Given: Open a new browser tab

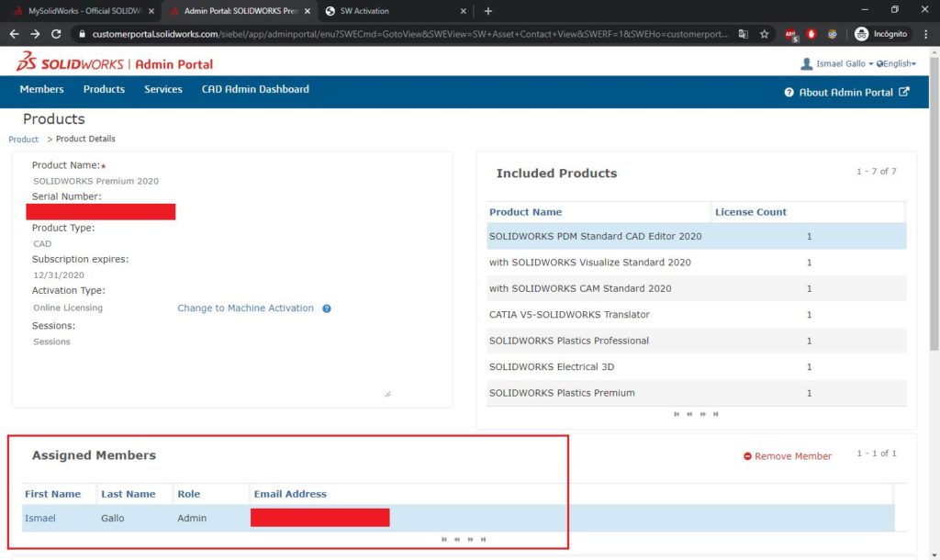Looking at the screenshot, I should pos(488,11).
